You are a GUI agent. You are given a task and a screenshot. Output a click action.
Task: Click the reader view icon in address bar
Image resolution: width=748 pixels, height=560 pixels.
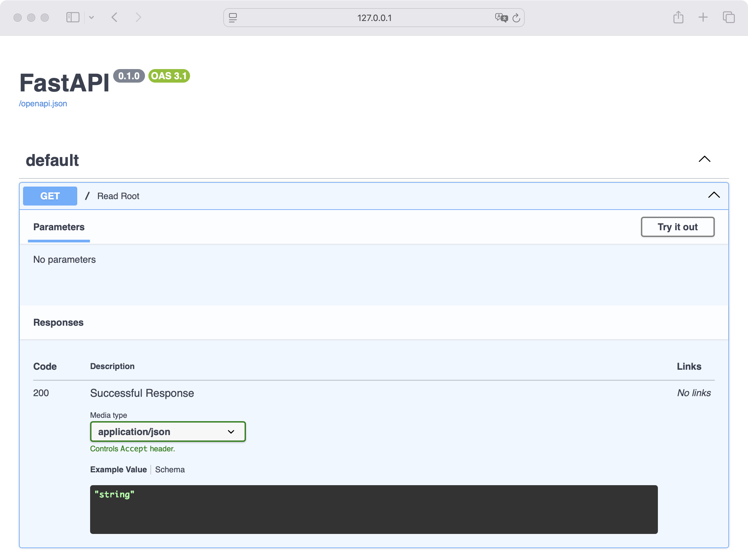click(x=233, y=18)
